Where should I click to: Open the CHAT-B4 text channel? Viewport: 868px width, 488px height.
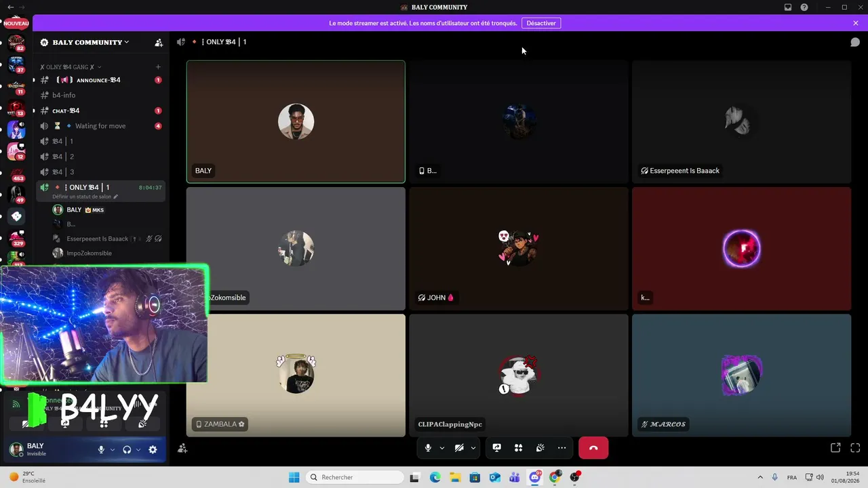[x=100, y=110]
